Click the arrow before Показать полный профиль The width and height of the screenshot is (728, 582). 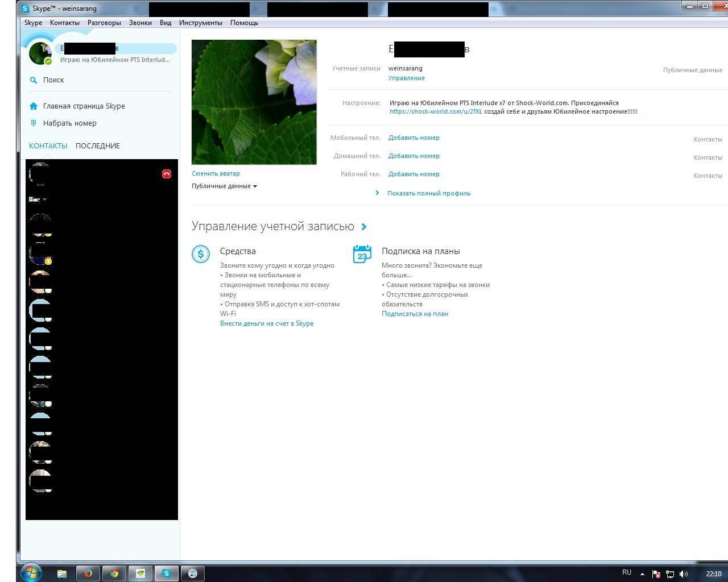click(x=377, y=193)
